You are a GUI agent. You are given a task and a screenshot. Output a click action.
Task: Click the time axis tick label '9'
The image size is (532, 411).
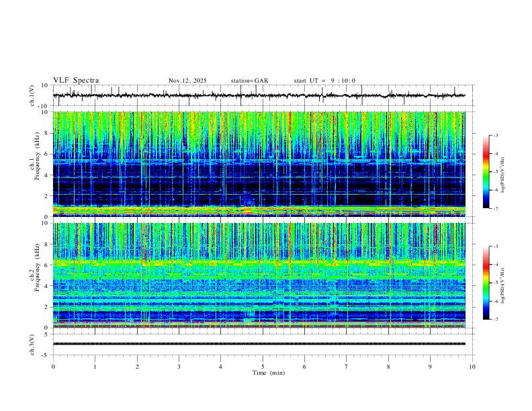430,367
